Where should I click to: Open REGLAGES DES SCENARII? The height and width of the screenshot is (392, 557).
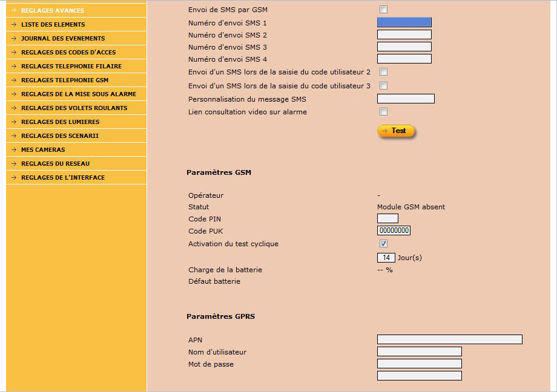(59, 136)
